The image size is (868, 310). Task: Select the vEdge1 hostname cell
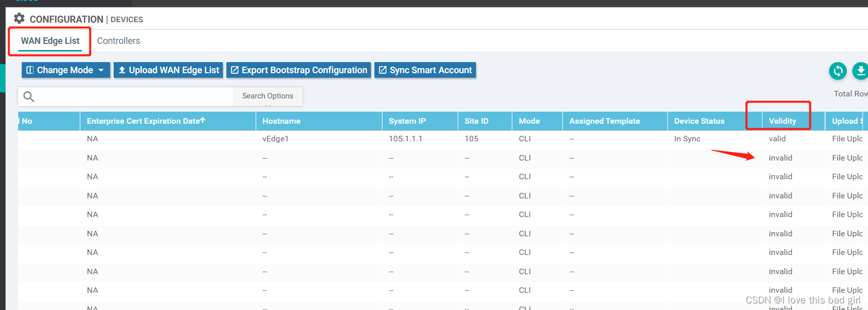point(275,139)
